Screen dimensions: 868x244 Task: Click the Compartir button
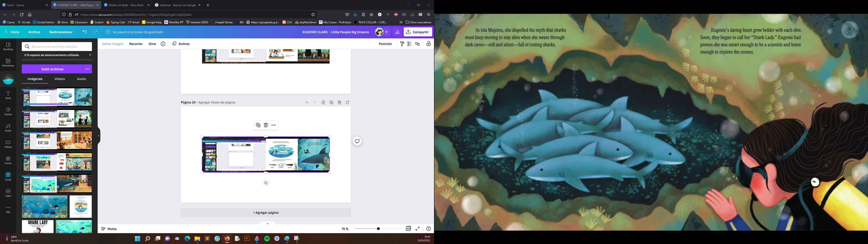418,32
